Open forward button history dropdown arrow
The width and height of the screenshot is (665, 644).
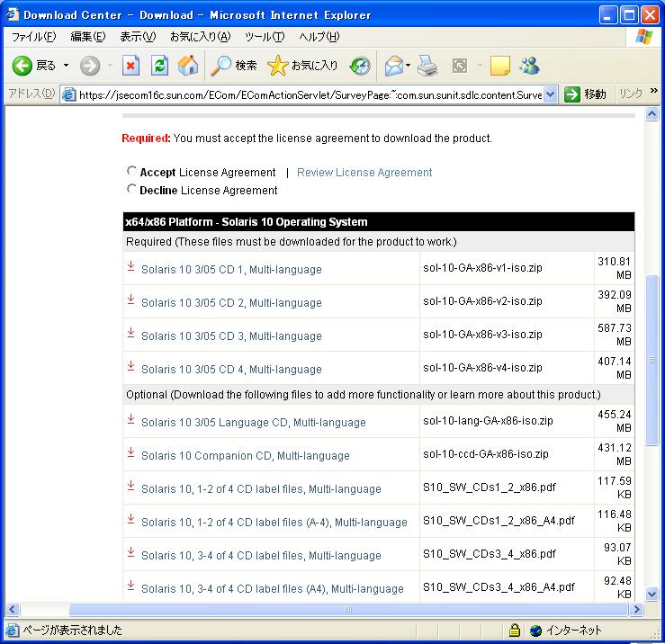[111, 66]
